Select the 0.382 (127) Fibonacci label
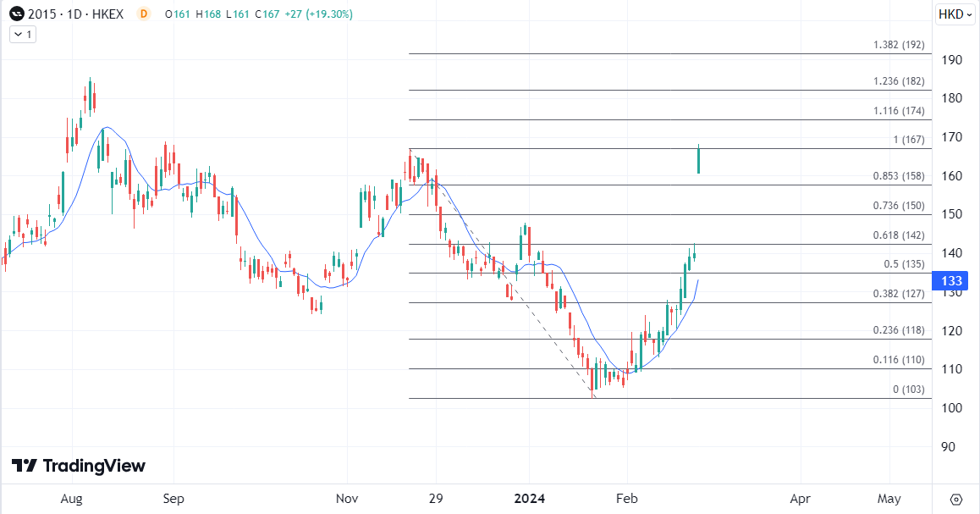Screen dimensions: 980x514 pyautogui.click(x=899, y=293)
